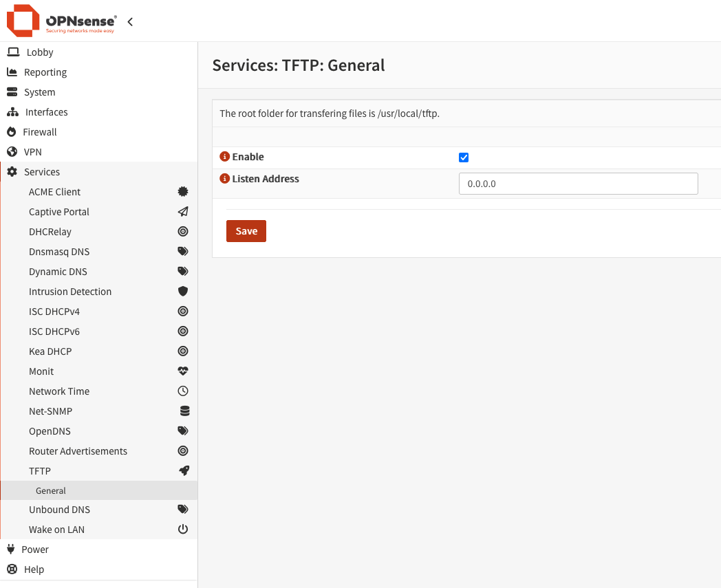Click the Wake on LAN power icon
The image size is (721, 588).
coord(182,529)
